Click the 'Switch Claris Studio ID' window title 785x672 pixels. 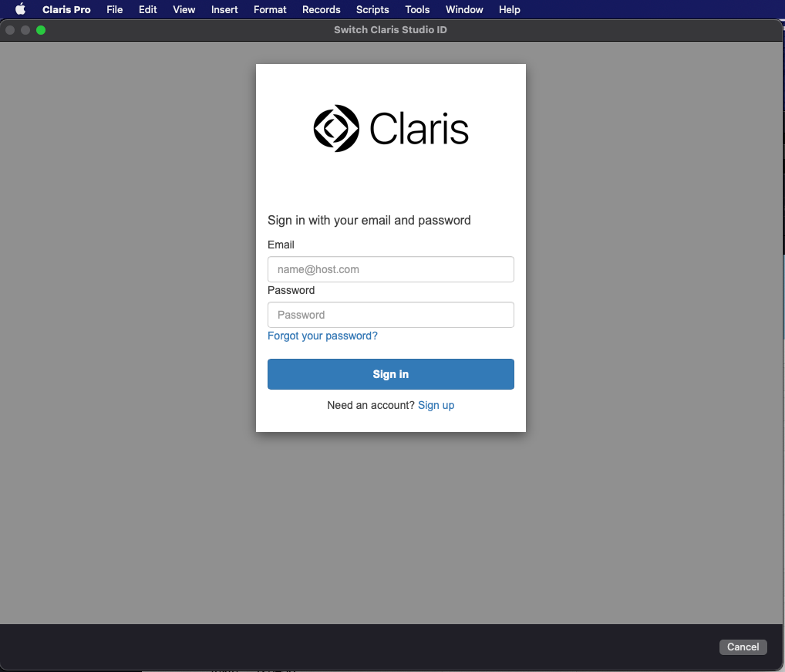point(390,29)
